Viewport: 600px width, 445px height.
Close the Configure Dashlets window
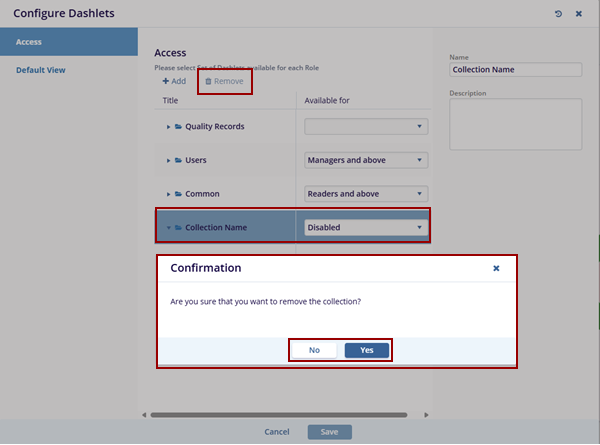579,13
